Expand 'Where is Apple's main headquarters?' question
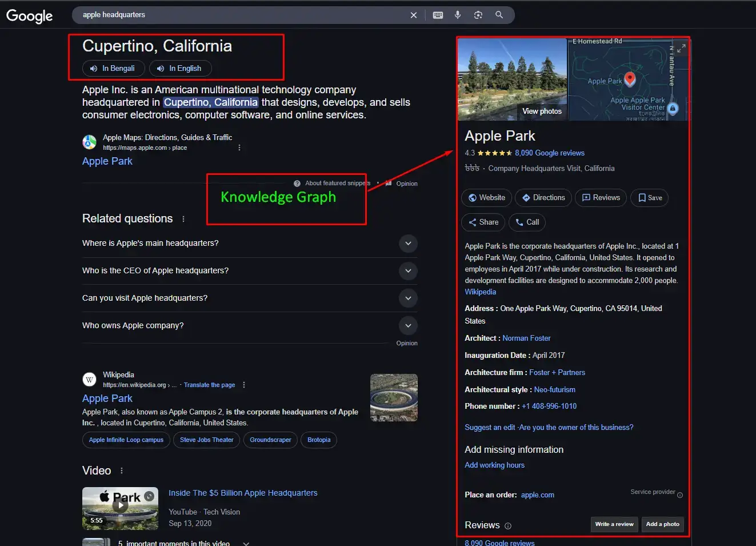 coord(408,243)
